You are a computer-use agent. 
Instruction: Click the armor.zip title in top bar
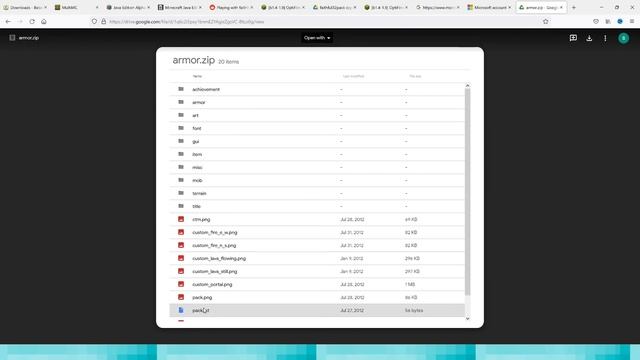(29, 38)
